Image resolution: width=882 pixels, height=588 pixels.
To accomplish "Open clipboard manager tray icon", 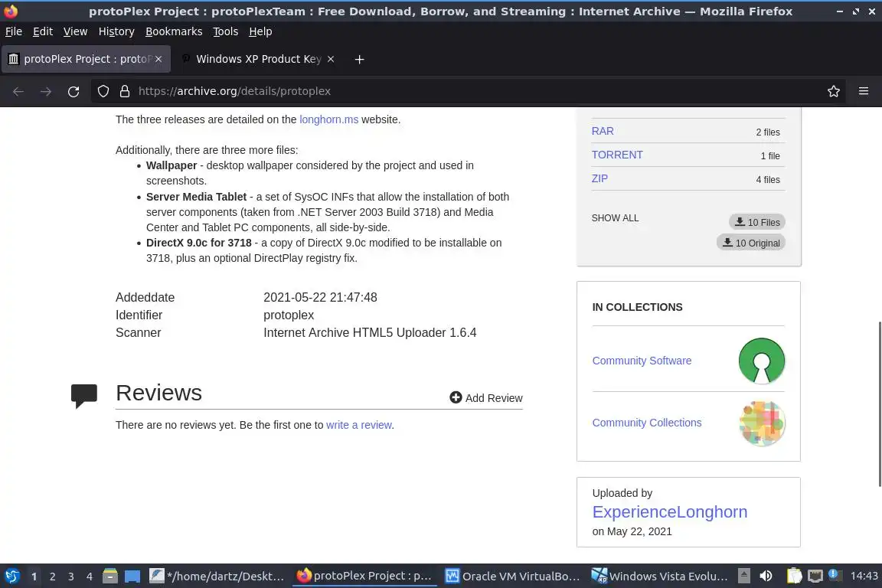I will click(794, 576).
